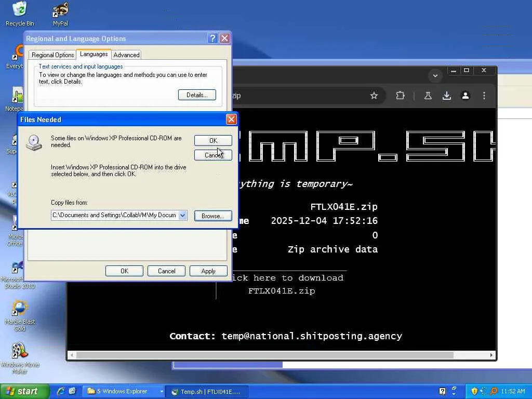Screen dimensions: 532x399
Task: Click the second Quick Launch icon beside Internet Explorer
Action: pyautogui.click(x=72, y=391)
